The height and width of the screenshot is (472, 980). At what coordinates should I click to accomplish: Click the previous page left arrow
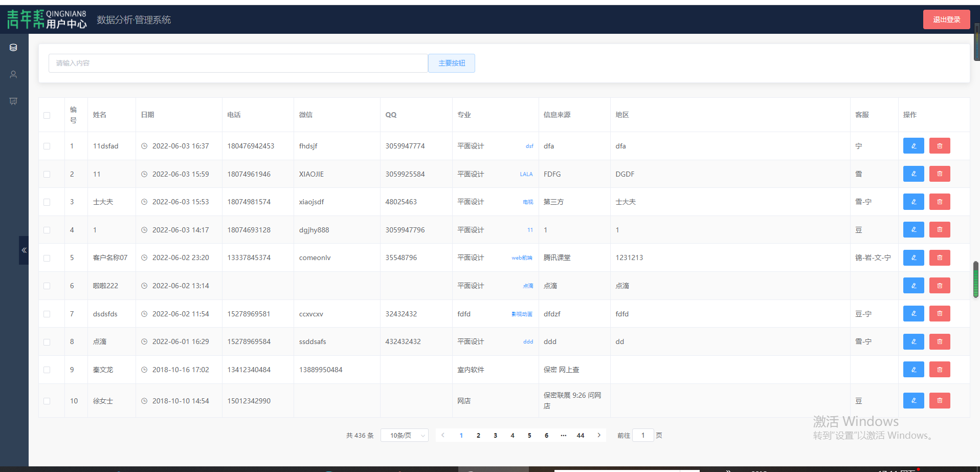coord(442,435)
